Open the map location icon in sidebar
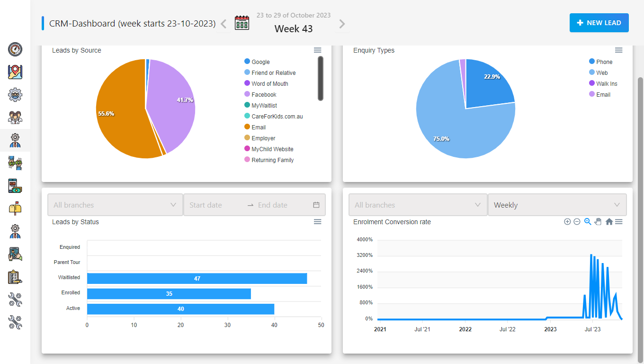 tap(15, 72)
